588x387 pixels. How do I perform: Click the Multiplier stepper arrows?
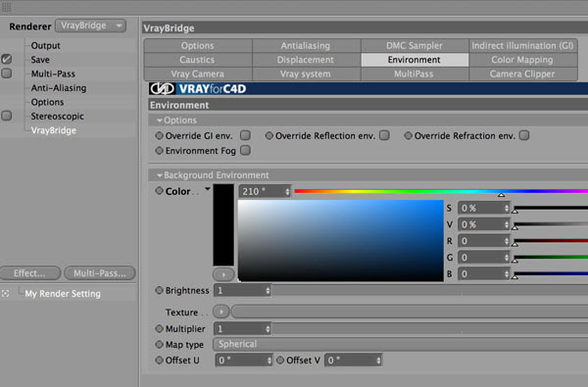pos(268,329)
